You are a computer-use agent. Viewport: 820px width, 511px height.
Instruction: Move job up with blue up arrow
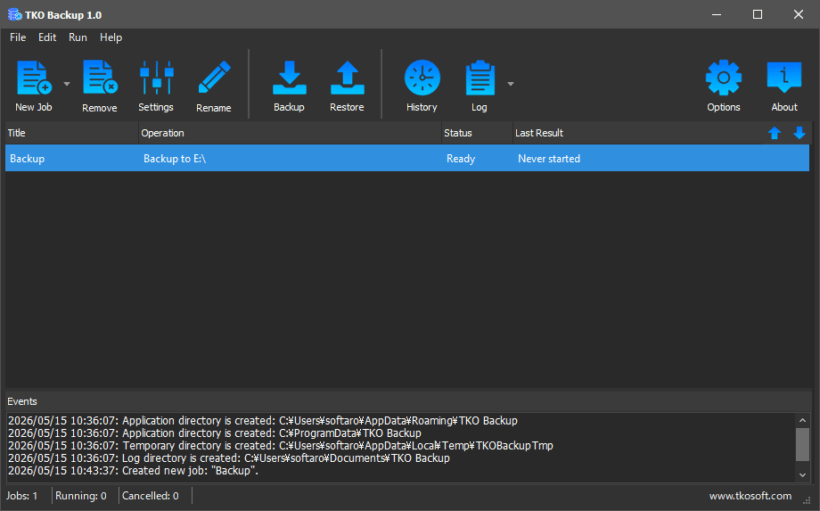tap(775, 133)
